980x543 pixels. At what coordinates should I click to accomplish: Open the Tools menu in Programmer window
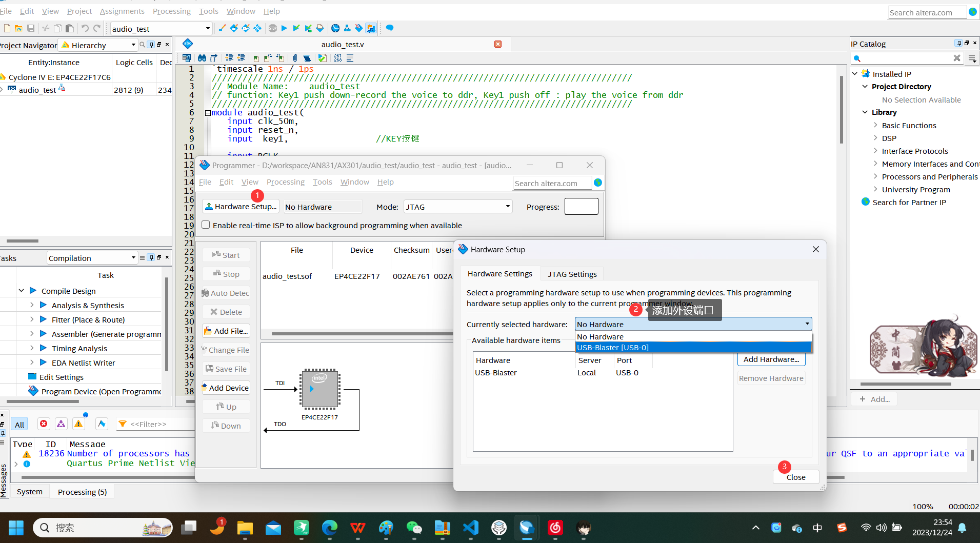322,182
